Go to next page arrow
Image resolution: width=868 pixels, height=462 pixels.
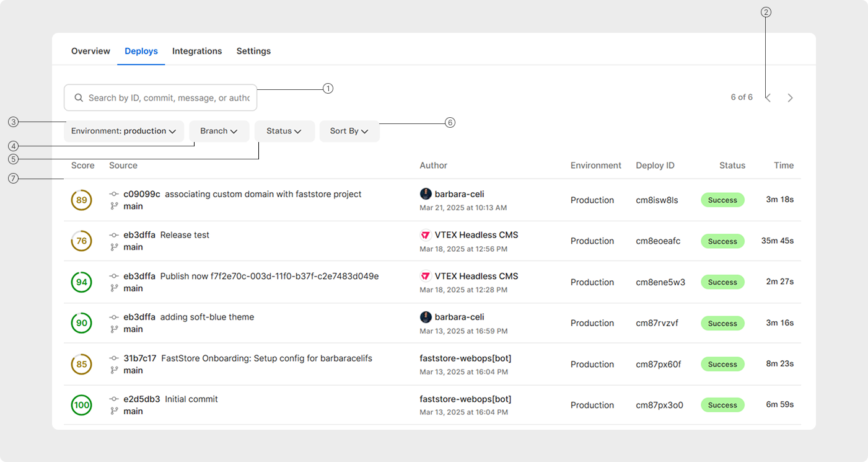(x=791, y=98)
